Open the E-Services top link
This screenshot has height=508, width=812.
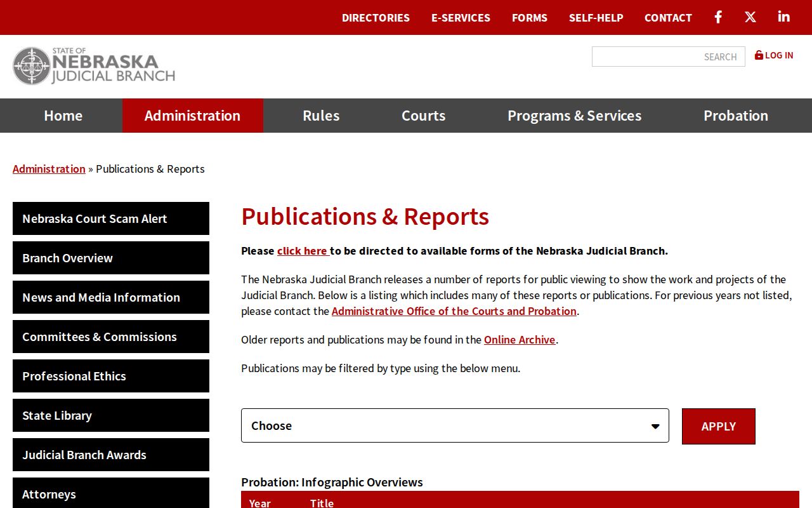(x=461, y=18)
